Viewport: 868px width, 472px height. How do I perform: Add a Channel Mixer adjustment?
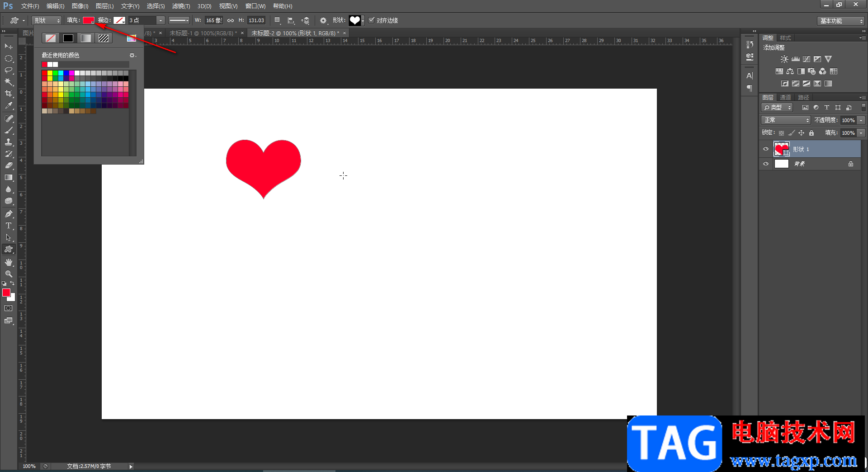[823, 71]
